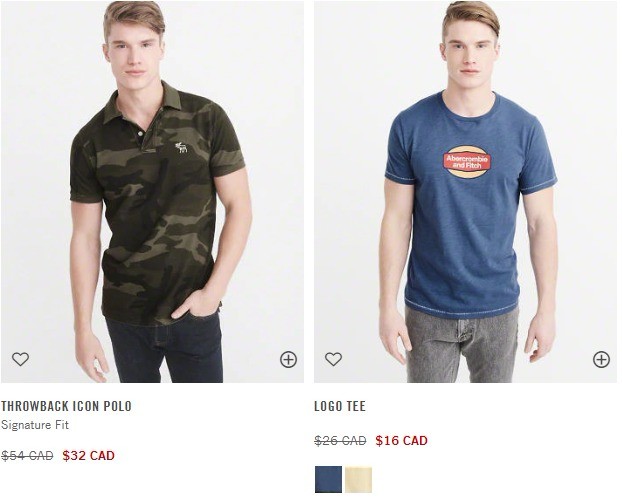The height and width of the screenshot is (503, 622).
Task: Add the Logo Tee to favorites via heart
Action: click(x=333, y=359)
